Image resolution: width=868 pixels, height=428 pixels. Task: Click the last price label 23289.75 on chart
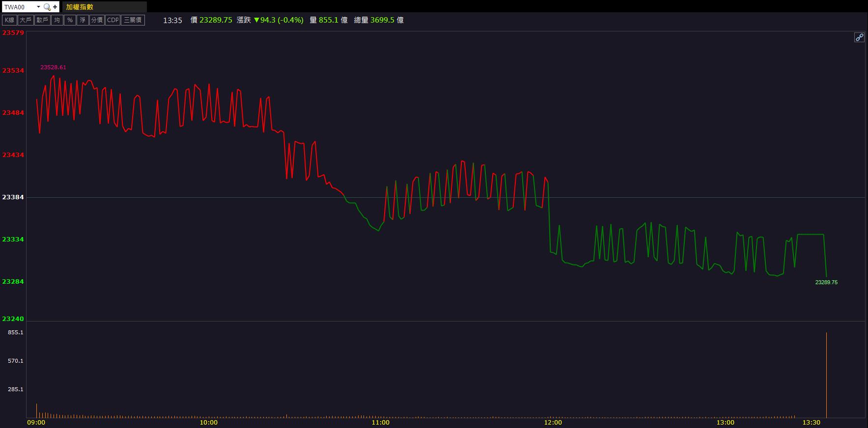[826, 282]
